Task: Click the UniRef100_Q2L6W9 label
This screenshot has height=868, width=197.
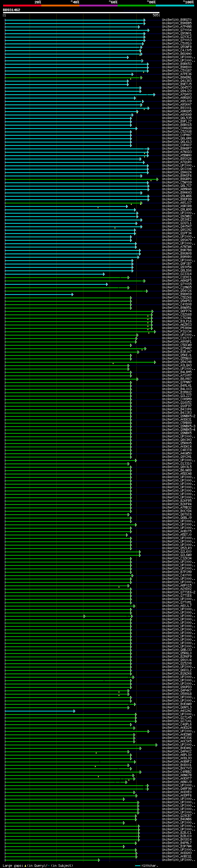Action: pos(177,555)
